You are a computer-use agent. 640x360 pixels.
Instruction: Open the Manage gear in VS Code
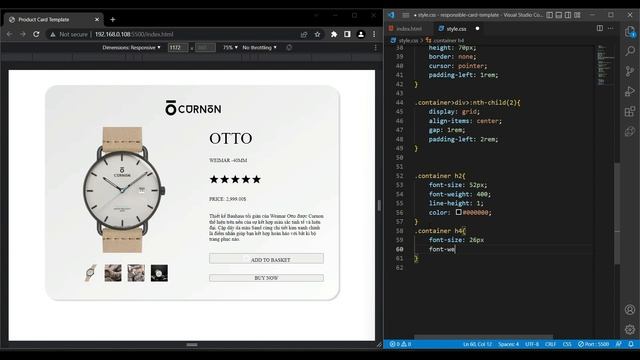(630, 329)
